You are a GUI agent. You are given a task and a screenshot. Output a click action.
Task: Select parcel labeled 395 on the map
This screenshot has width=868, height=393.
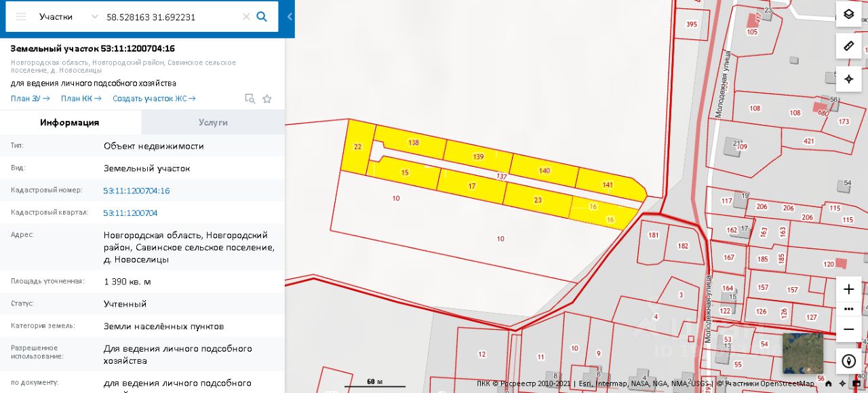[692, 24]
